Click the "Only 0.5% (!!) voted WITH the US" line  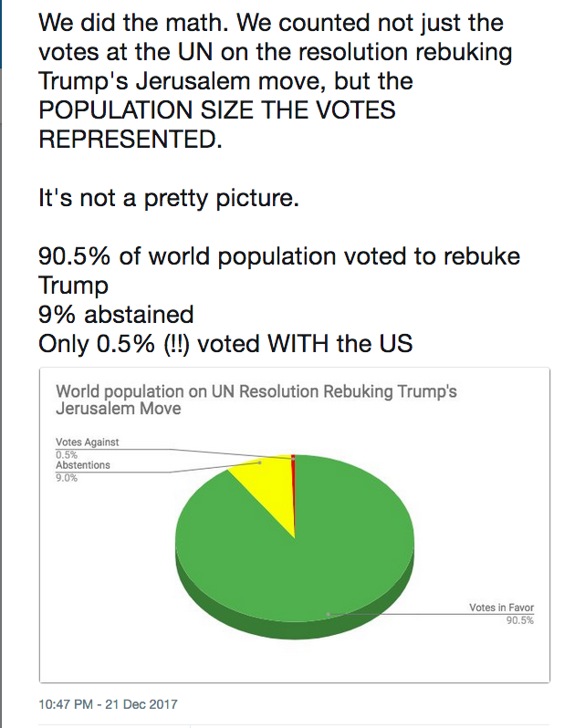coord(225,344)
